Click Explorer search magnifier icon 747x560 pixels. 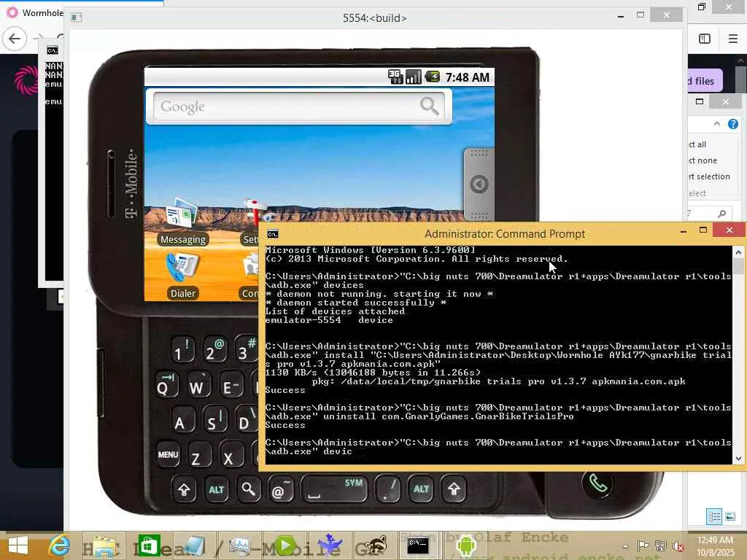pos(721,214)
